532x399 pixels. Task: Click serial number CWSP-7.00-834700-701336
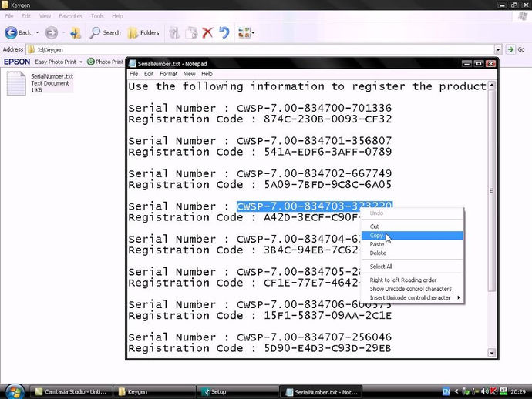(314, 108)
